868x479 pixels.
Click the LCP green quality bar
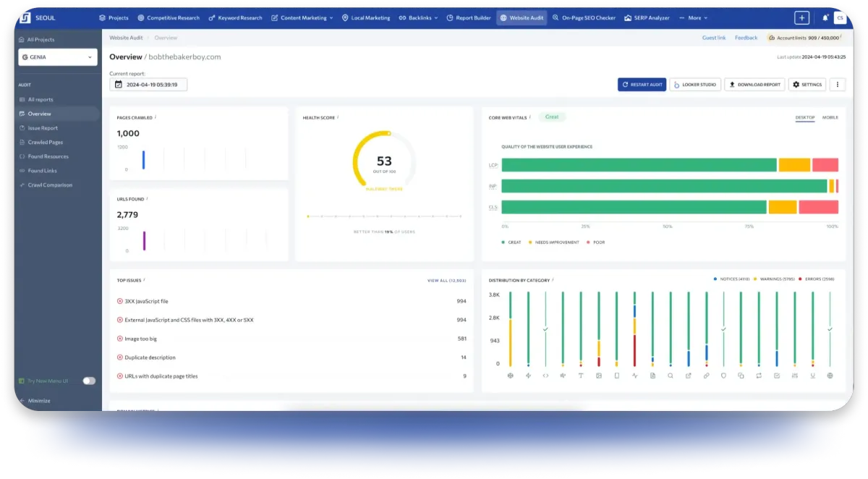point(639,165)
